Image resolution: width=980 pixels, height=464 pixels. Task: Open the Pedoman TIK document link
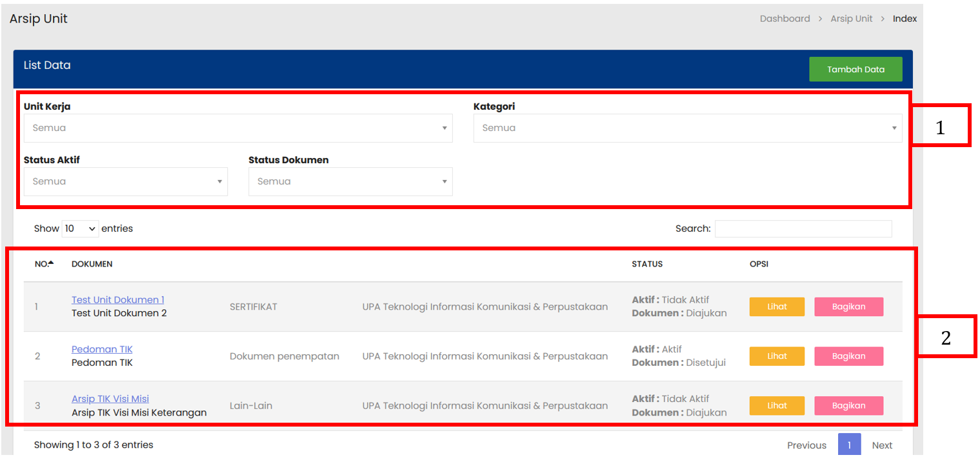[x=102, y=349]
